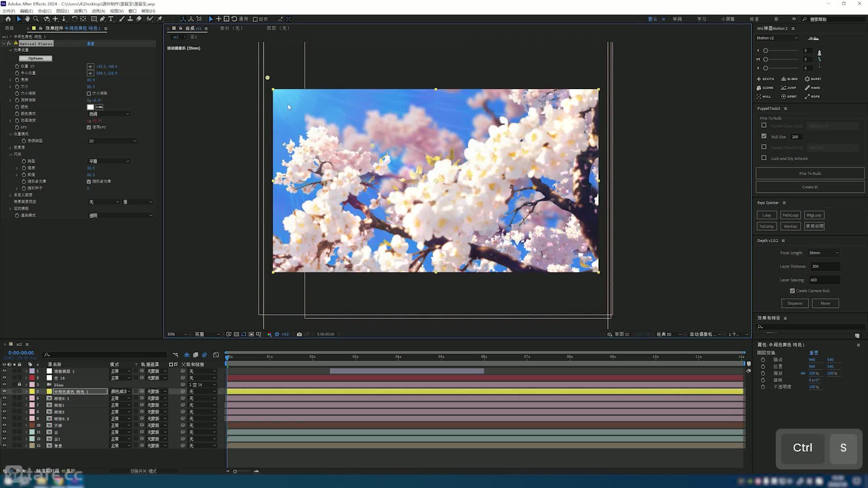Open the timeline composition mini-flowchart icon

(175, 355)
